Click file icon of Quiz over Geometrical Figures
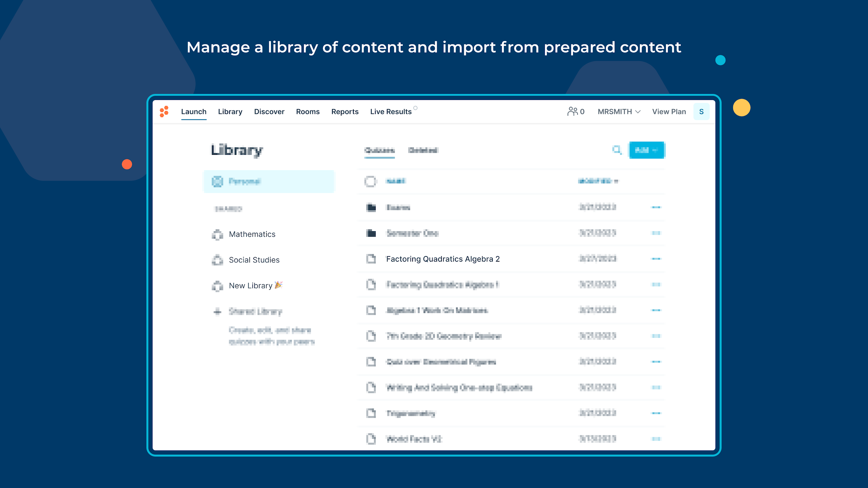Viewport: 868px width, 488px height. [371, 362]
